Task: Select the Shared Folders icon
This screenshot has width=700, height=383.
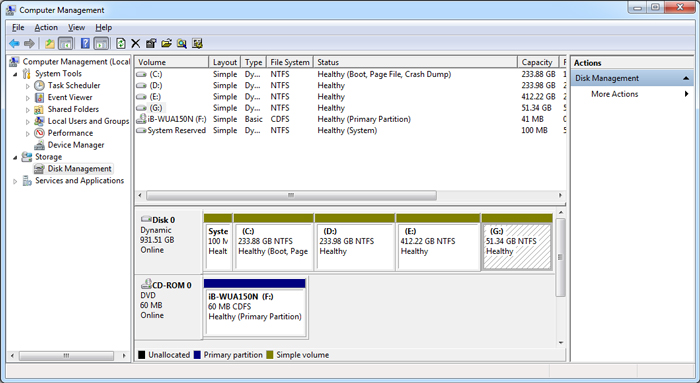Action: [40, 109]
